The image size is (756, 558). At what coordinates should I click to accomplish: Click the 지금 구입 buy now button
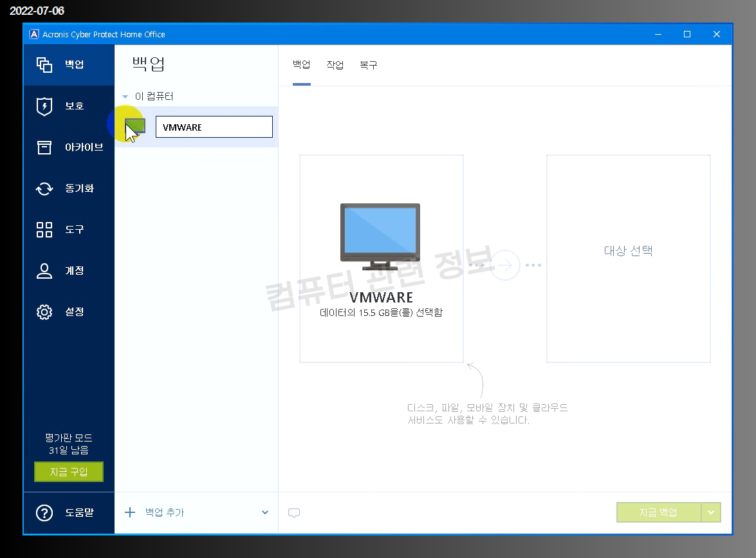[69, 472]
